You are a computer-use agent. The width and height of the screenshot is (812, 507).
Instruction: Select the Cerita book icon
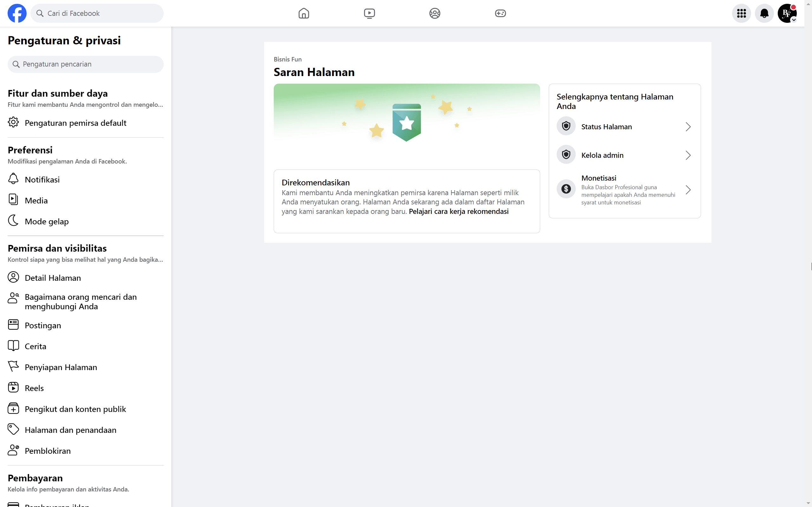[x=13, y=346]
